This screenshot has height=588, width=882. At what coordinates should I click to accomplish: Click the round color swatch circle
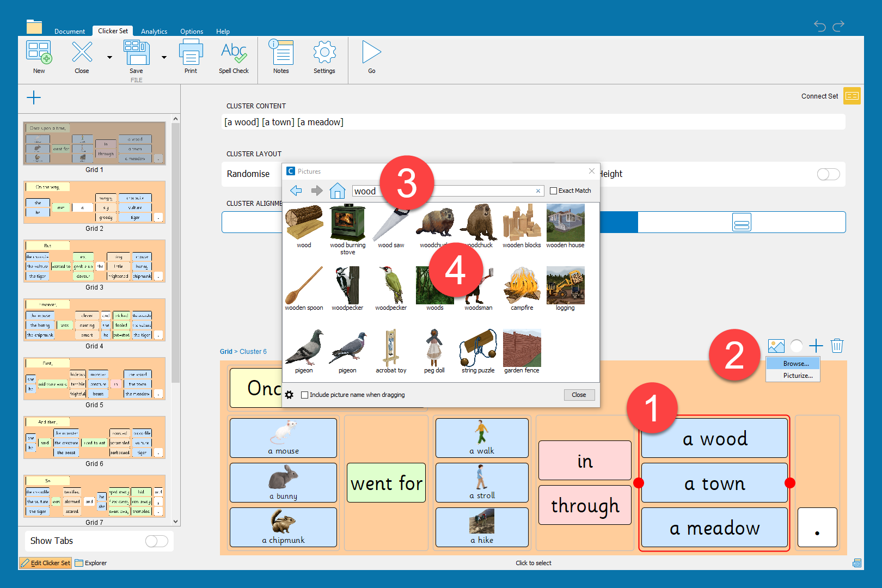click(797, 346)
